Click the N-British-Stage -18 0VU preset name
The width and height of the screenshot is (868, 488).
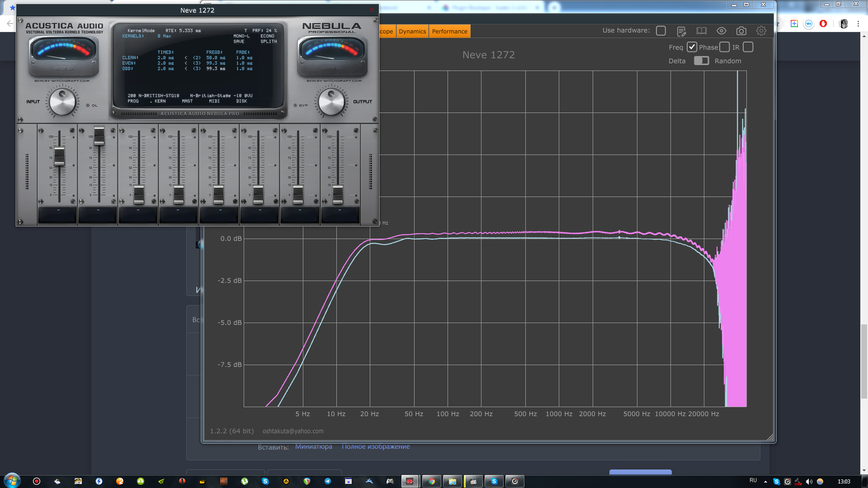[x=221, y=96]
